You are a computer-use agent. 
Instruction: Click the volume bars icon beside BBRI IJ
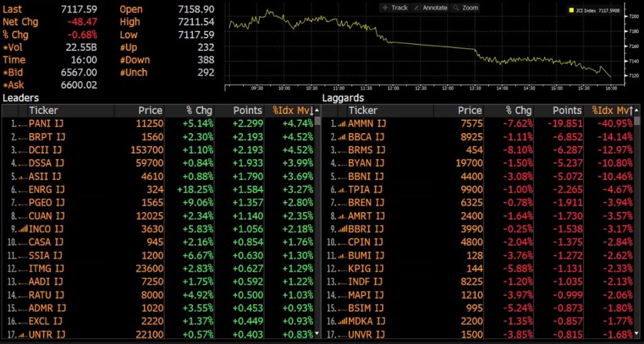coord(341,229)
